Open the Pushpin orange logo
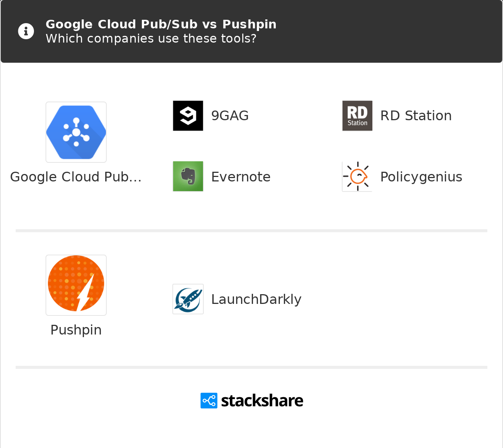 (76, 285)
